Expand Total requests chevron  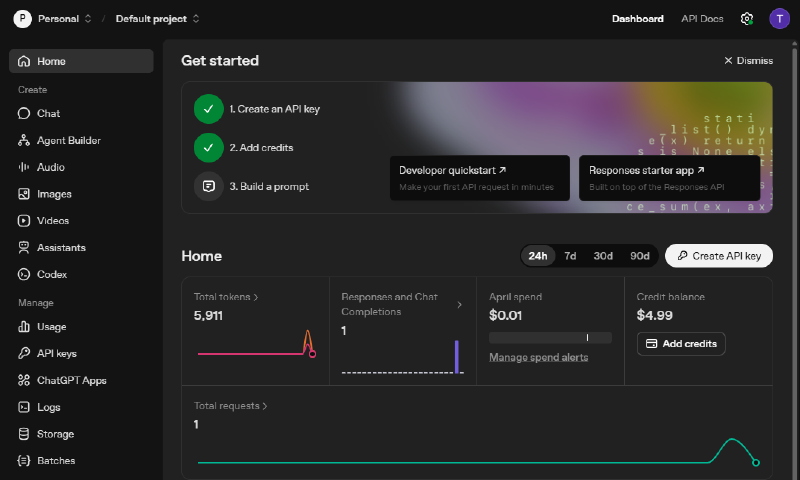click(264, 406)
